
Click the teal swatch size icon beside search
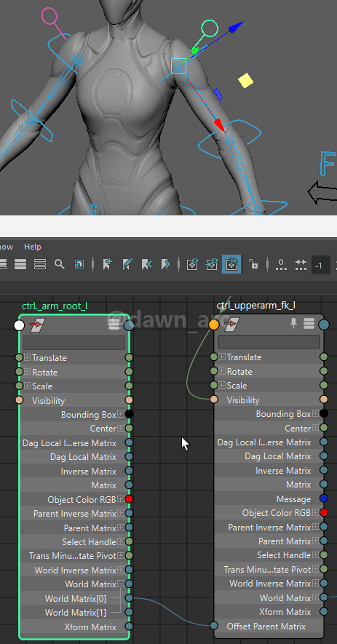(79, 264)
